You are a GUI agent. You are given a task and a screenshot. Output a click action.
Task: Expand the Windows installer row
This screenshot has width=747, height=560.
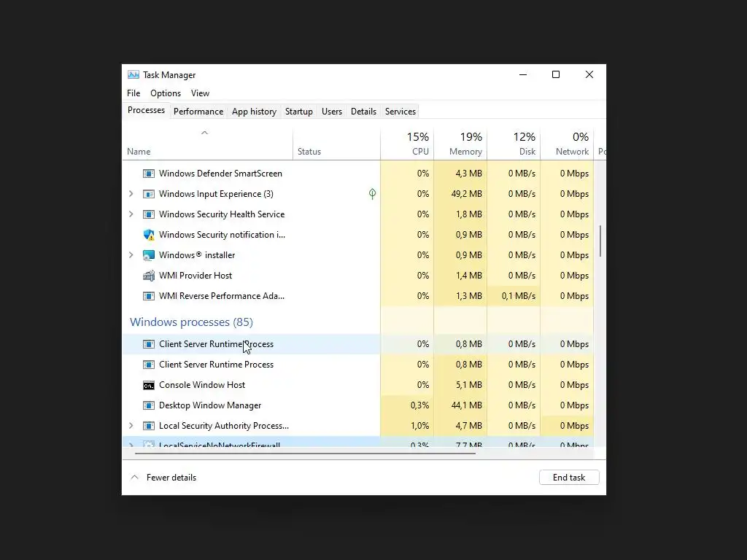(131, 255)
